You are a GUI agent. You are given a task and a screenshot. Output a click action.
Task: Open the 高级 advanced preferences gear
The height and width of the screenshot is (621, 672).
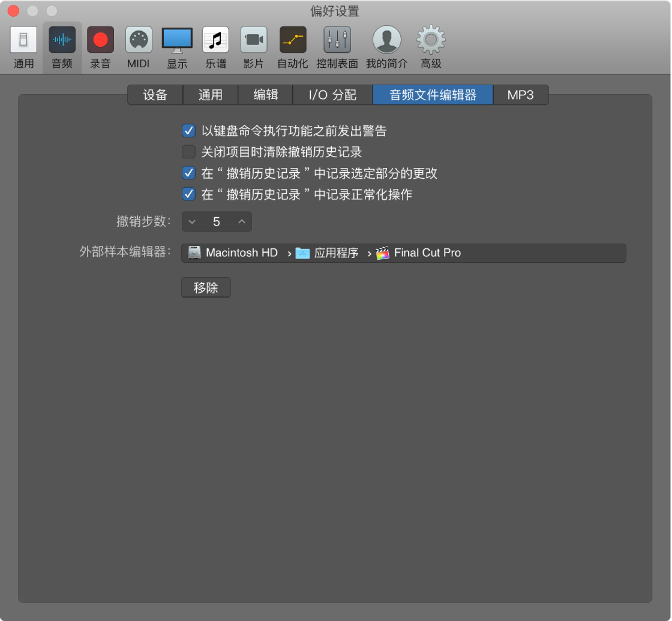(431, 40)
